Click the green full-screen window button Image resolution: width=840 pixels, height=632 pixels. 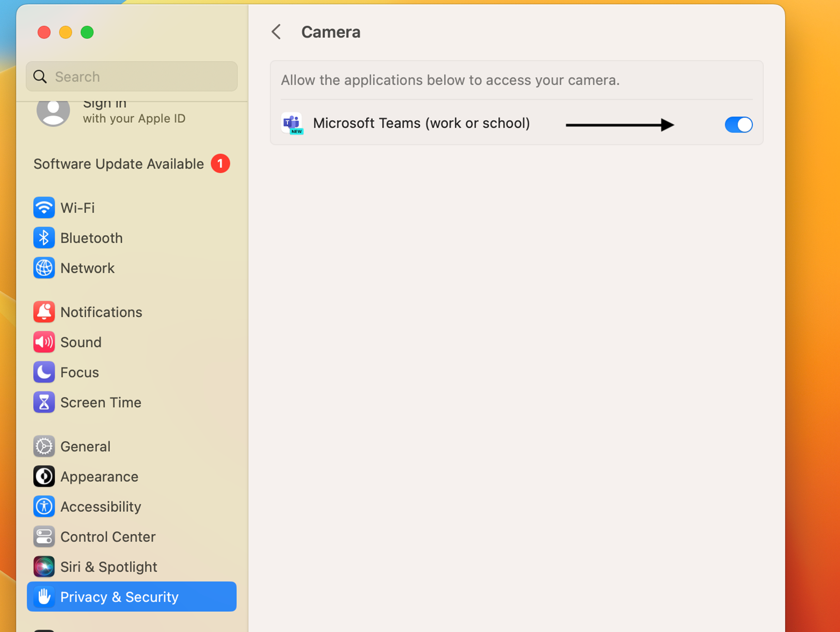point(87,33)
